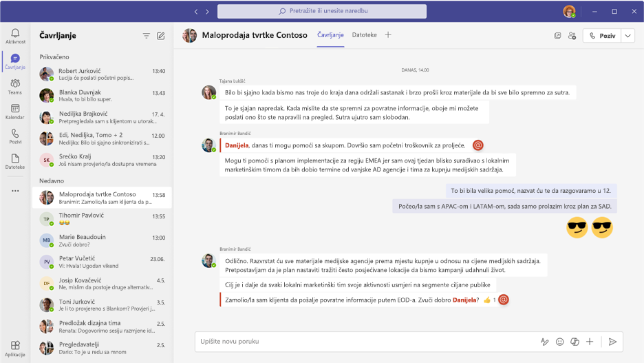The height and width of the screenshot is (363, 644).
Task: Open the Kalendar view
Action: tap(15, 112)
